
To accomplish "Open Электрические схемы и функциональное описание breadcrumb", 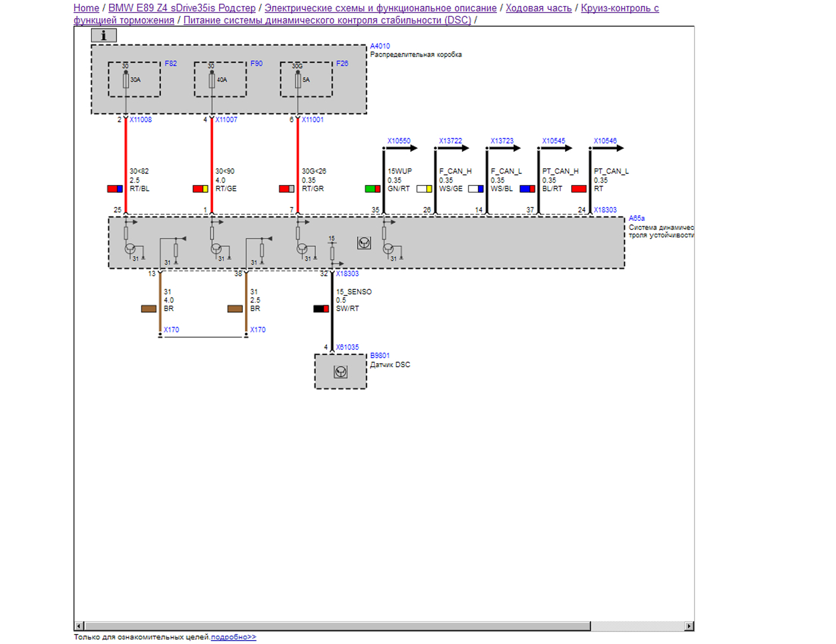I will click(x=380, y=8).
